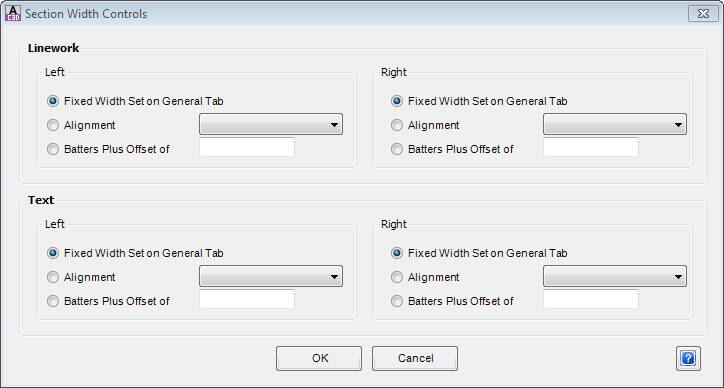Image resolution: width=724 pixels, height=388 pixels.
Task: Click Text Left batters offset input field
Action: tap(247, 299)
